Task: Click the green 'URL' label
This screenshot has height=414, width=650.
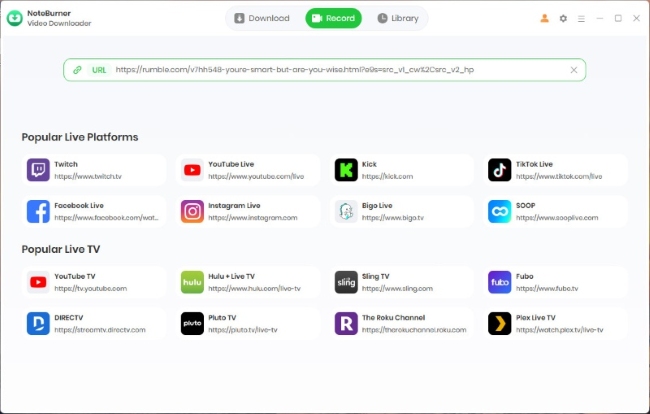Action: (x=99, y=70)
